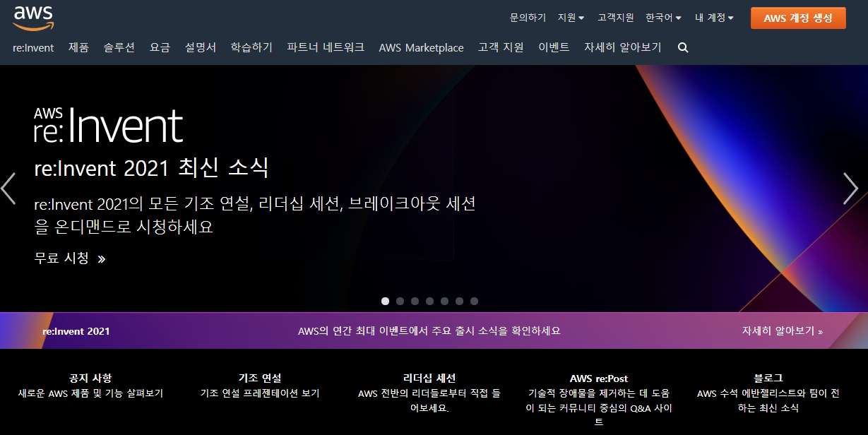Select the seventh carousel dot
The width and height of the screenshot is (868, 435).
[474, 301]
